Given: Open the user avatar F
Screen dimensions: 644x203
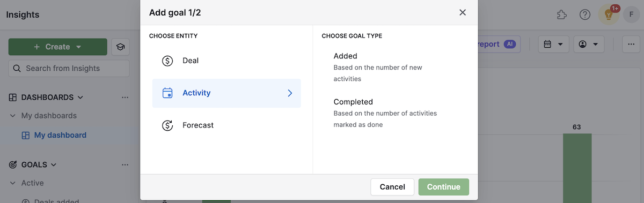Looking at the screenshot, I should [x=631, y=14].
